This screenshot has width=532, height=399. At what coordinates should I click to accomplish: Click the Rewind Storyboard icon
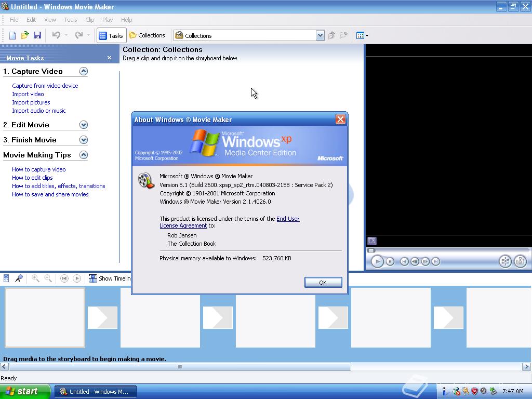click(x=64, y=278)
